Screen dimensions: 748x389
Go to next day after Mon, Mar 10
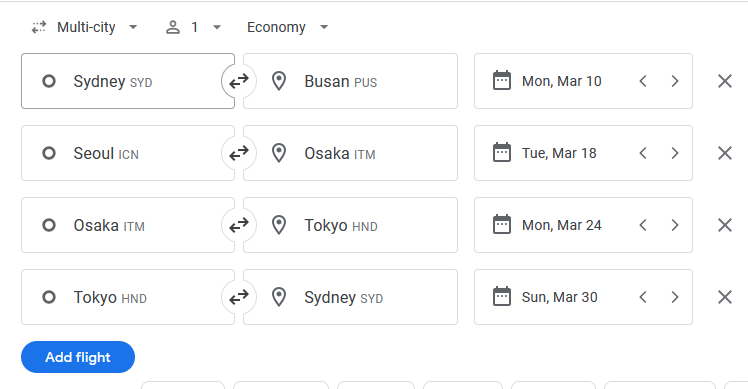(x=675, y=81)
